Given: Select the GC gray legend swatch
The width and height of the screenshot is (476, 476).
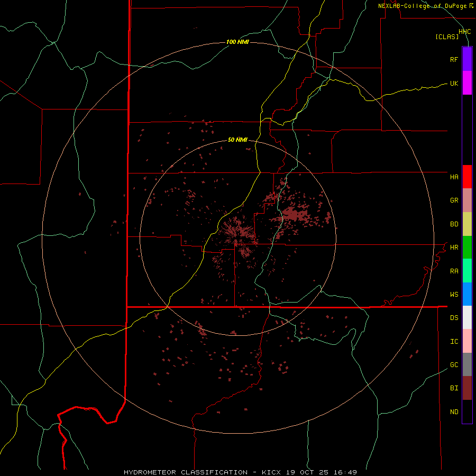Looking at the screenshot, I should point(467,364).
